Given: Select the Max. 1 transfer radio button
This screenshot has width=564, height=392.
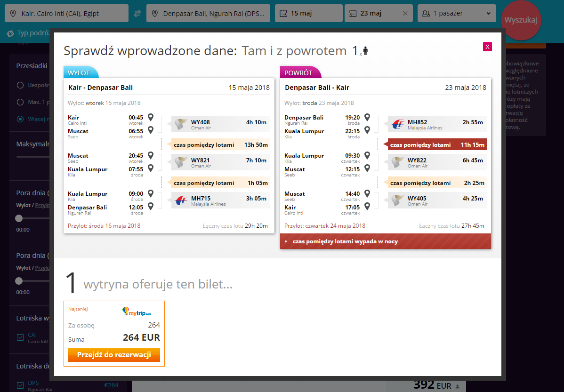Looking at the screenshot, I should point(20,102).
